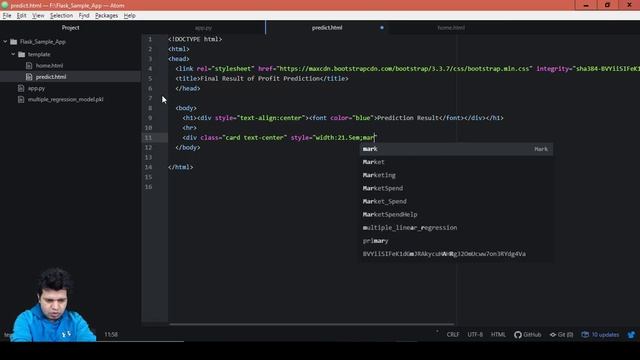The height and width of the screenshot is (360, 640).
Task: Open the Help menu
Action: 129,16
